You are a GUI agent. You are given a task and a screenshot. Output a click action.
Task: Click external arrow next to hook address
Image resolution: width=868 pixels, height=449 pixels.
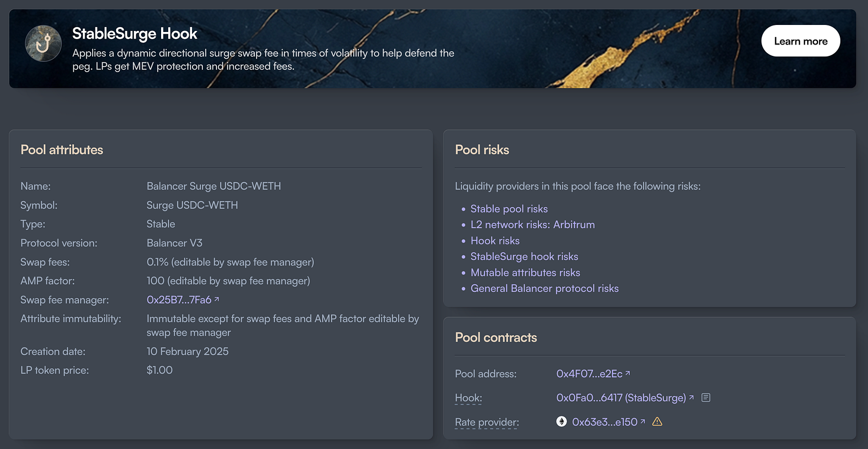691,397
